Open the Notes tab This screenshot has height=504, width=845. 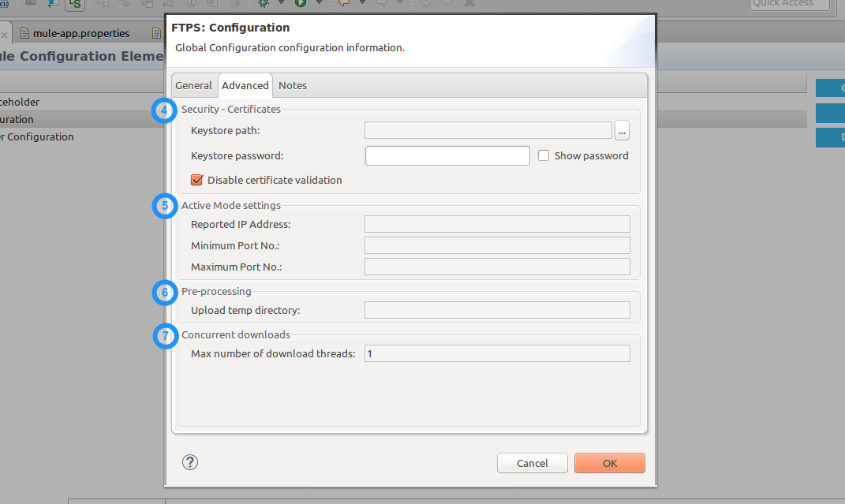pos(293,85)
